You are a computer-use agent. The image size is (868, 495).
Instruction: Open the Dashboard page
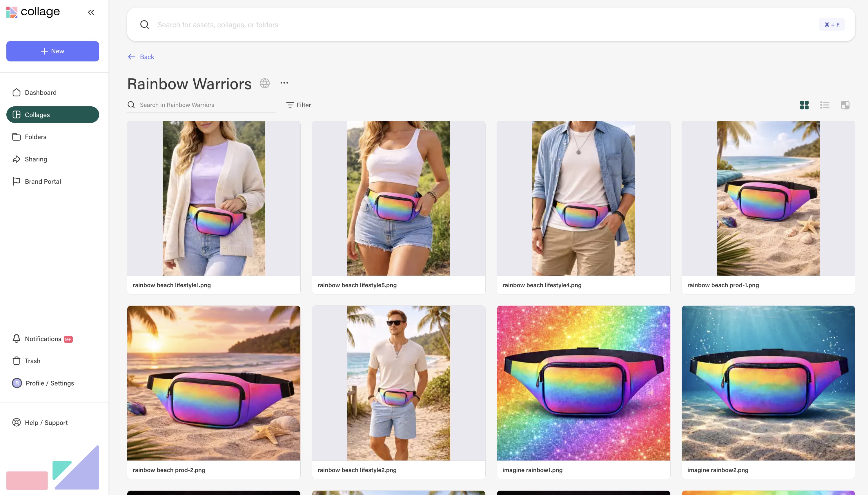pos(53,92)
